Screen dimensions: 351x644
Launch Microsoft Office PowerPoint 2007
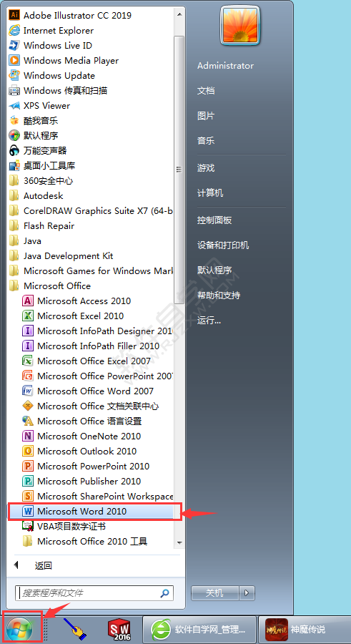pos(97,376)
